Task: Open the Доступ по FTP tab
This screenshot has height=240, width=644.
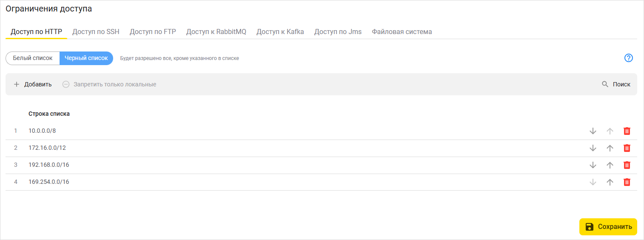Action: (x=153, y=31)
